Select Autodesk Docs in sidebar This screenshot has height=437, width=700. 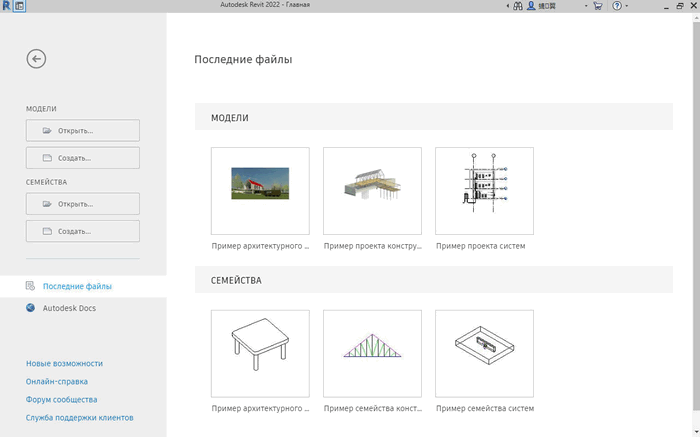click(69, 308)
